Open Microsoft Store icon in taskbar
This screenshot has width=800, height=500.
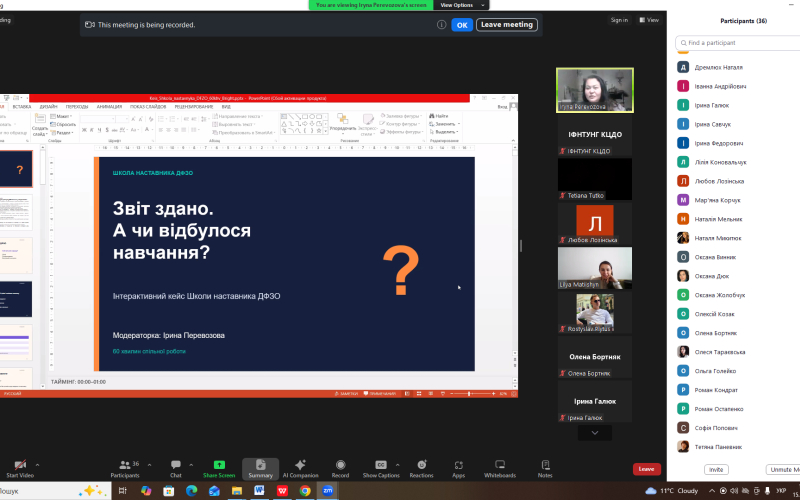pyautogui.click(x=168, y=491)
